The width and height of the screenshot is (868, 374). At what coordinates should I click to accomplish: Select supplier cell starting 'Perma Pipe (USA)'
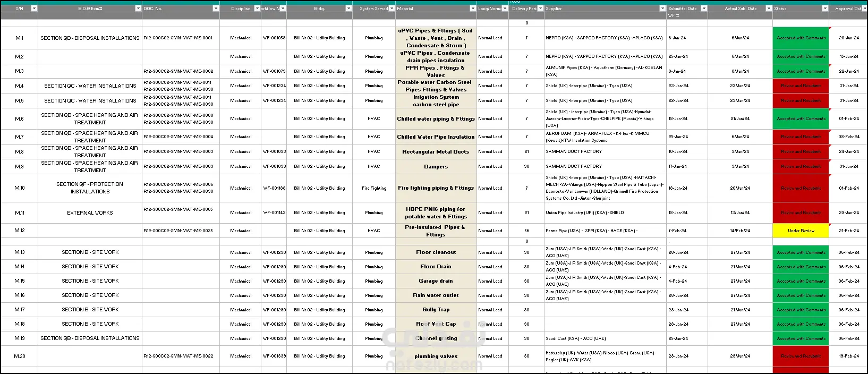coord(605,231)
